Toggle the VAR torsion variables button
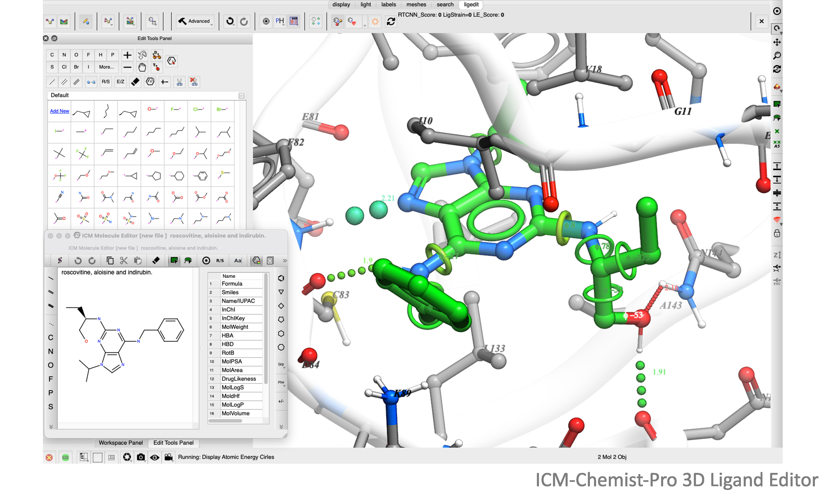831x504 pixels. [294, 21]
